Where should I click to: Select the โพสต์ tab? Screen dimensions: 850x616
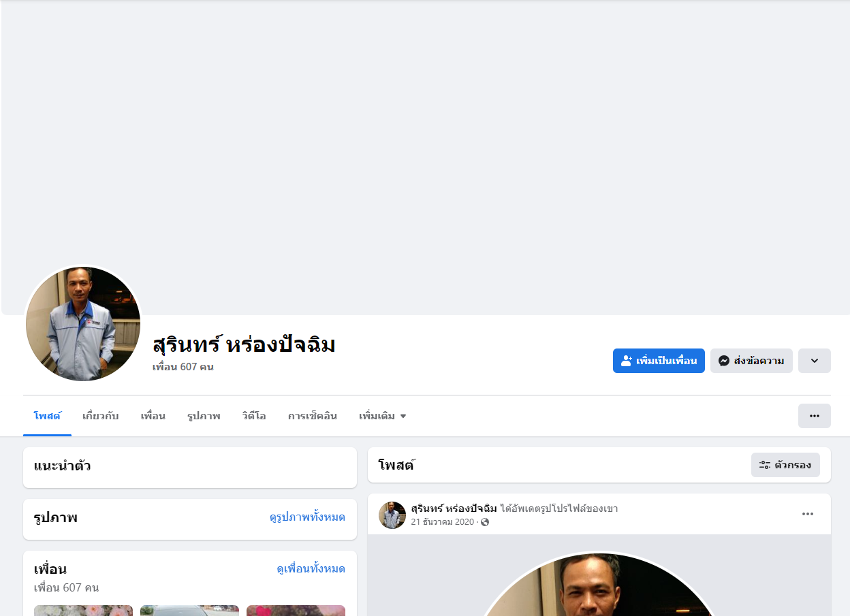[x=47, y=416]
